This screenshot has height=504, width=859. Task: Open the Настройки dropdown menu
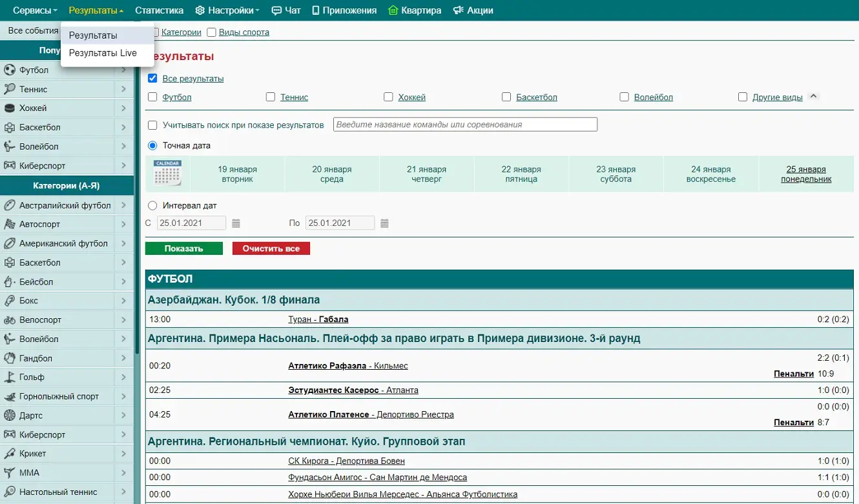[x=227, y=10]
